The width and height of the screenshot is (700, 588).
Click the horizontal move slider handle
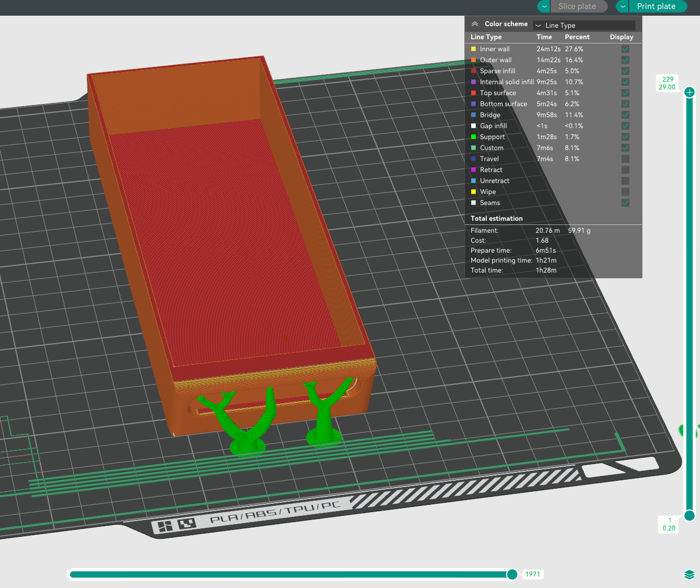click(512, 574)
